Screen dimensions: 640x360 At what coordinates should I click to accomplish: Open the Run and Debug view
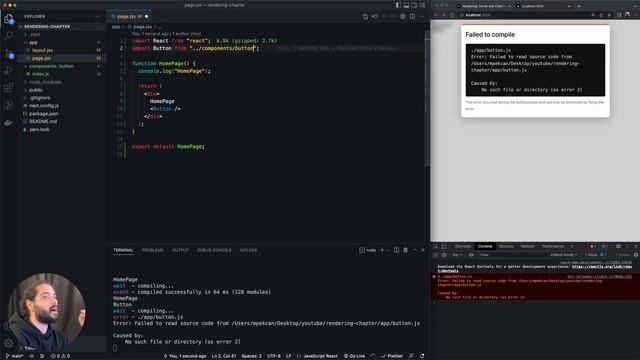point(9,71)
